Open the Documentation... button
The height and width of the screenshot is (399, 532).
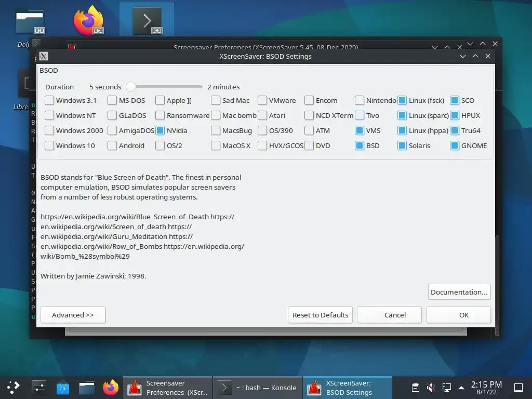(x=459, y=292)
